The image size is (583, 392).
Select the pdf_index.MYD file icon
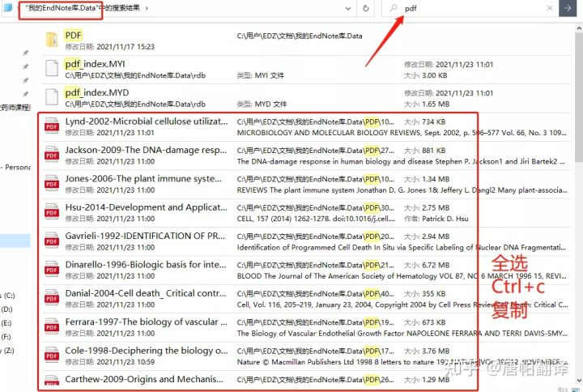[x=52, y=97]
